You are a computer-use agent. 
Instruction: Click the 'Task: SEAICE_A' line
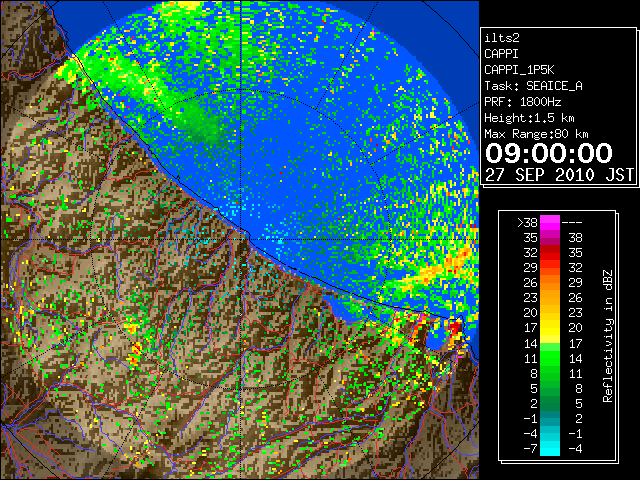tap(533, 86)
